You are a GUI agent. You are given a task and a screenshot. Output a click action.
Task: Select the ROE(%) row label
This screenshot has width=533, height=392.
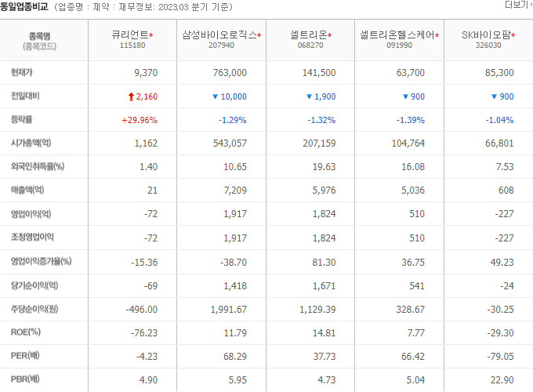26,332
